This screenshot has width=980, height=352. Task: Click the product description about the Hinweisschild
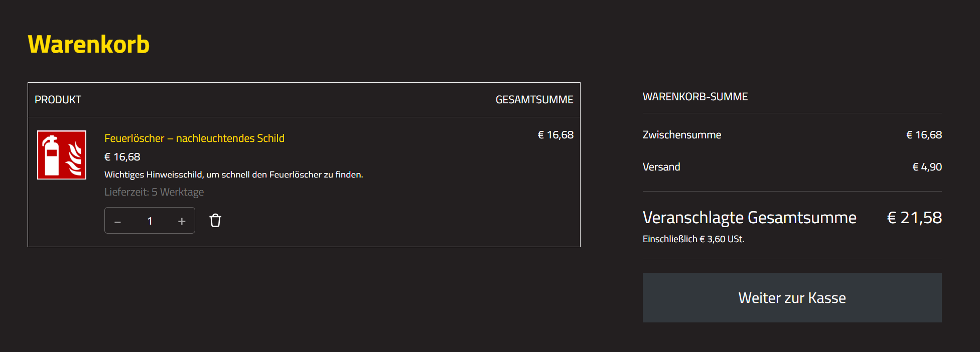[x=233, y=174]
